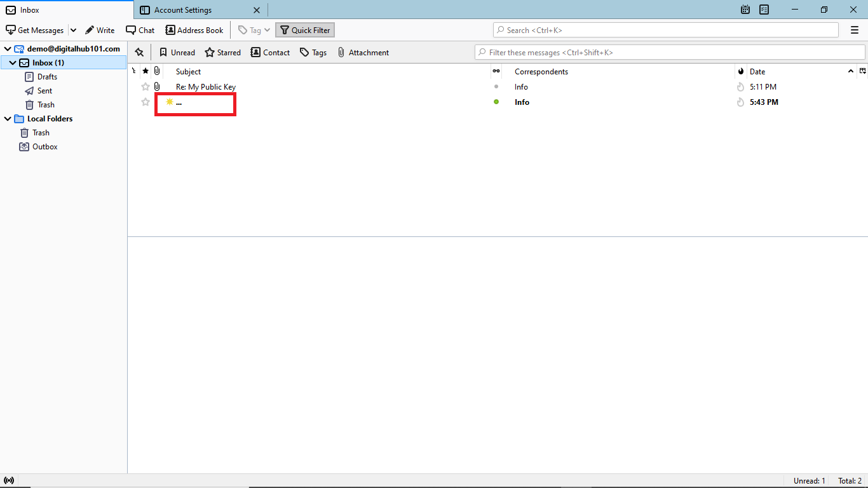Open the Outbox folder
Viewport: 868px width, 488px height.
coord(44,147)
